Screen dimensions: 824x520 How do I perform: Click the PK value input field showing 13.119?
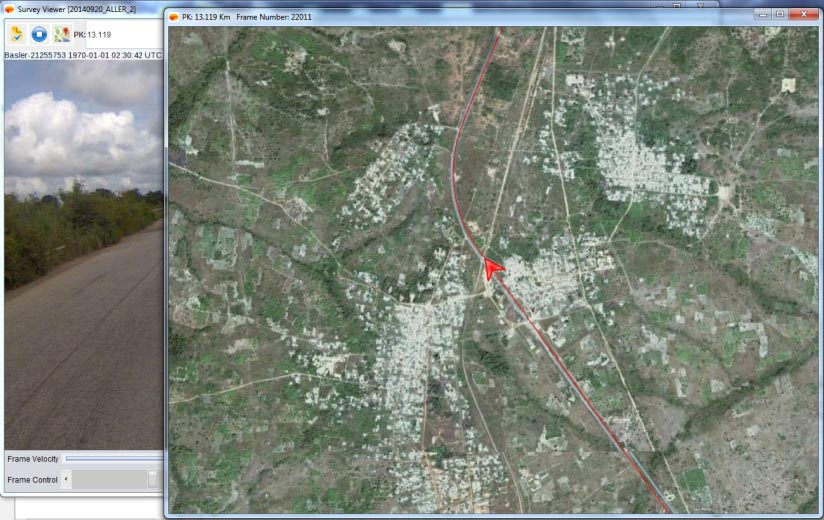tap(125, 35)
